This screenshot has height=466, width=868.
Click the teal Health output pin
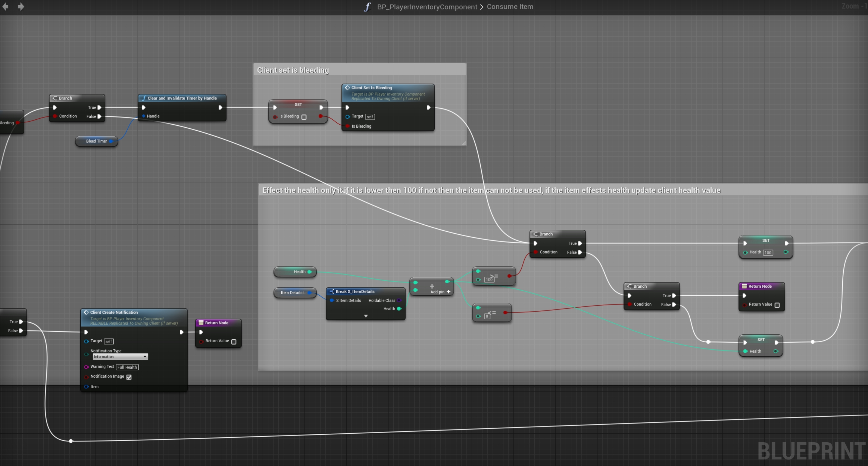(310, 272)
